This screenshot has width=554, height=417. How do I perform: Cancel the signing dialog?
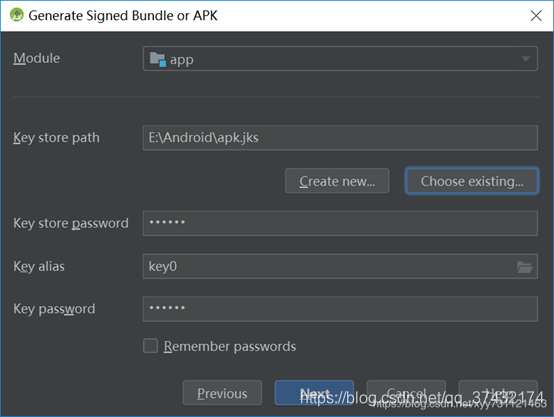406,393
